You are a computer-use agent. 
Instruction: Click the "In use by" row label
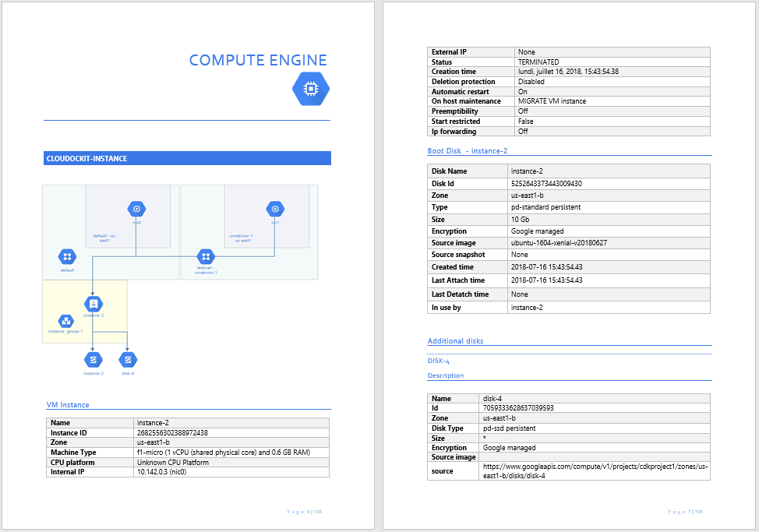pyautogui.click(x=447, y=308)
